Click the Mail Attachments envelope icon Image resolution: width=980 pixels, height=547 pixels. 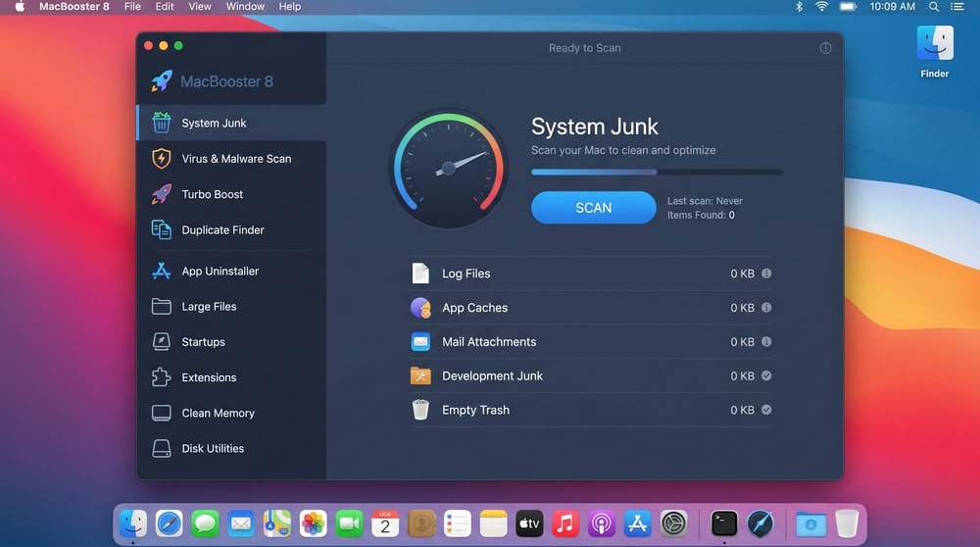coord(420,341)
